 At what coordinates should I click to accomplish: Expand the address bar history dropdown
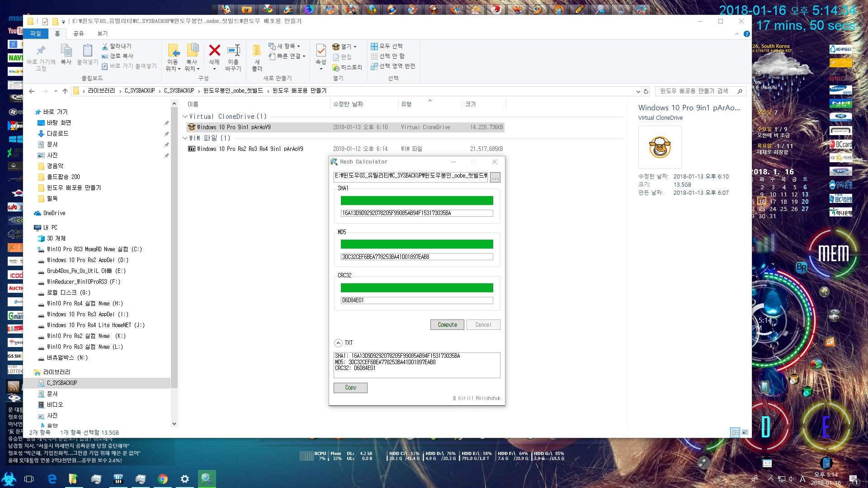click(638, 91)
